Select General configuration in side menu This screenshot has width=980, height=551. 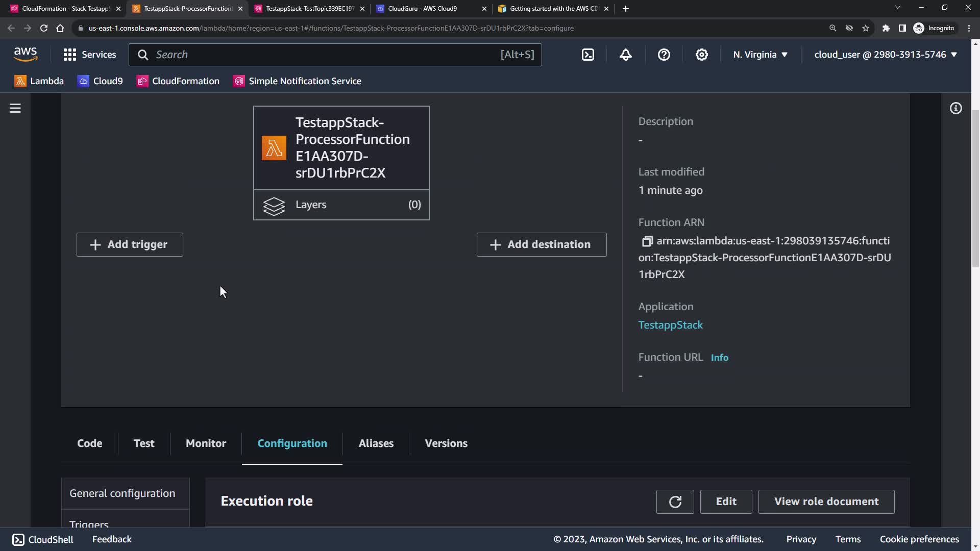coord(122,493)
